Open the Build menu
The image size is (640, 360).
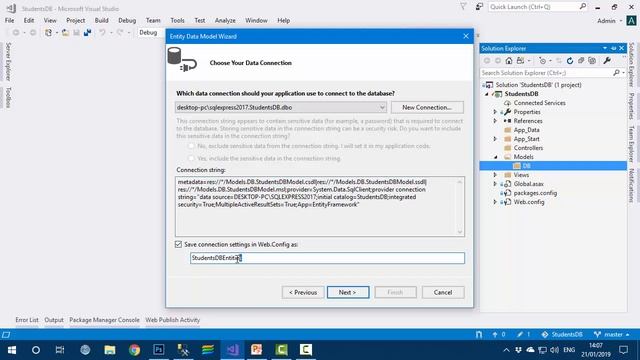point(102,20)
